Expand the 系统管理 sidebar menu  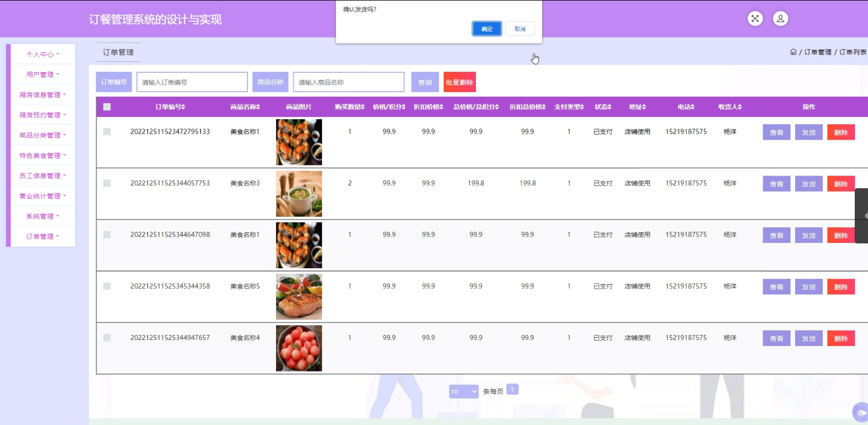[x=43, y=216]
